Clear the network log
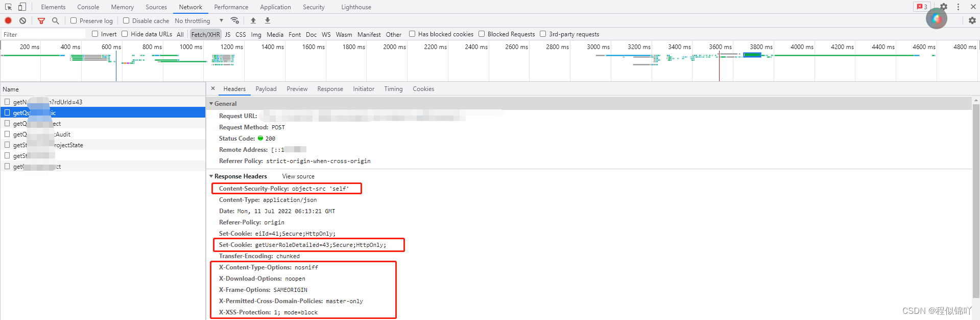The image size is (980, 320). [22, 20]
